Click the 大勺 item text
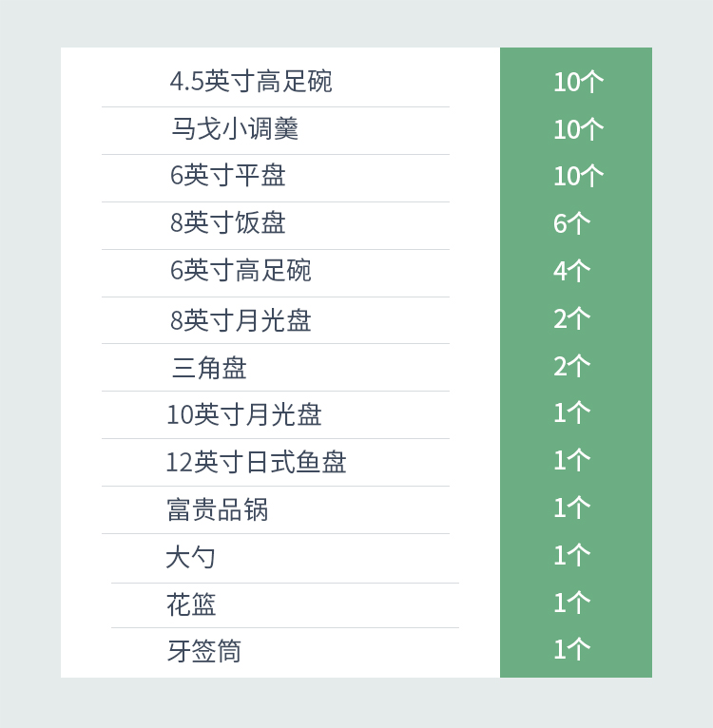The height and width of the screenshot is (728, 713). pyautogui.click(x=191, y=557)
